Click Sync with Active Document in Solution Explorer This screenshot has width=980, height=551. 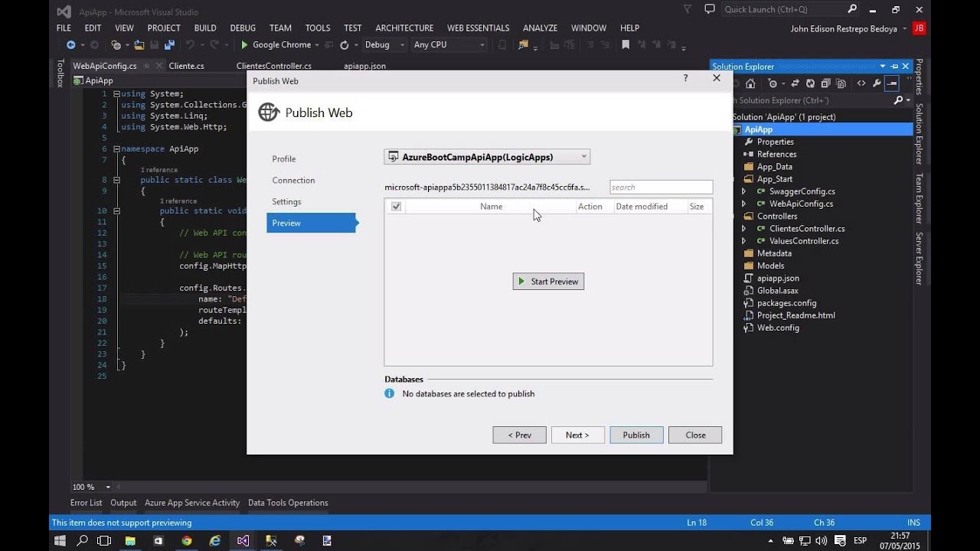(795, 83)
